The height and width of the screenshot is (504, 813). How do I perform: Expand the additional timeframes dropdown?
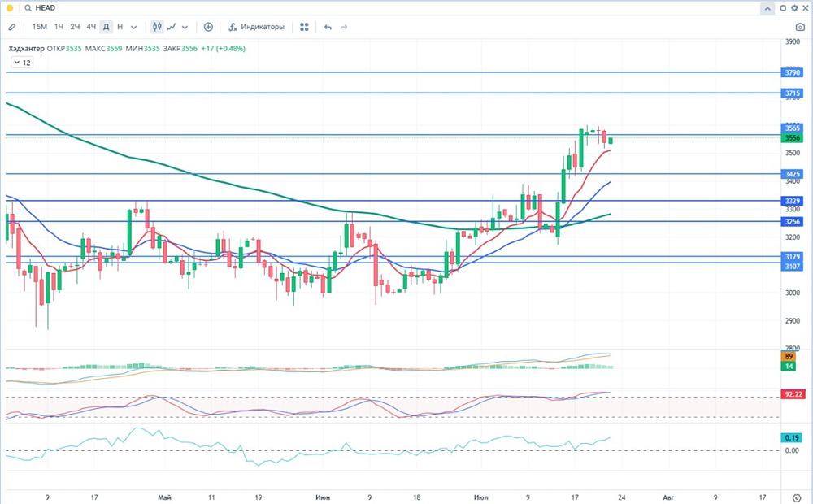[134, 27]
